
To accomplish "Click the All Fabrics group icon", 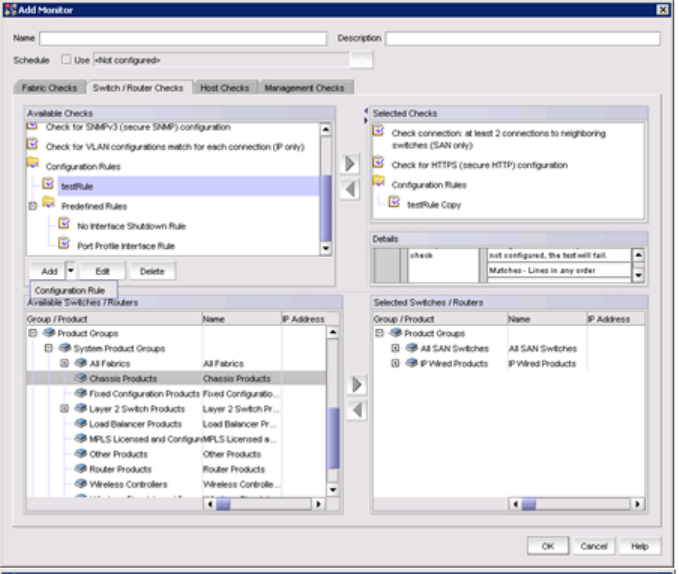I will pyautogui.click(x=81, y=363).
